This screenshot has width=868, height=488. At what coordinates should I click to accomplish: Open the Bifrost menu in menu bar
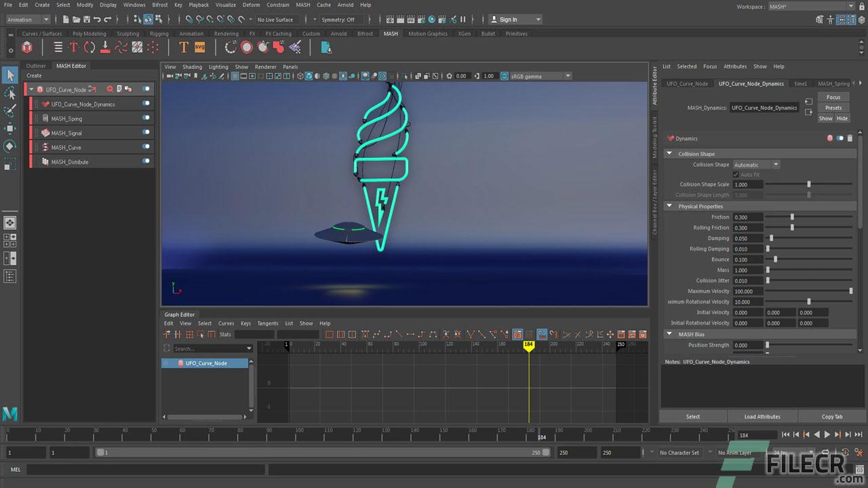click(160, 5)
